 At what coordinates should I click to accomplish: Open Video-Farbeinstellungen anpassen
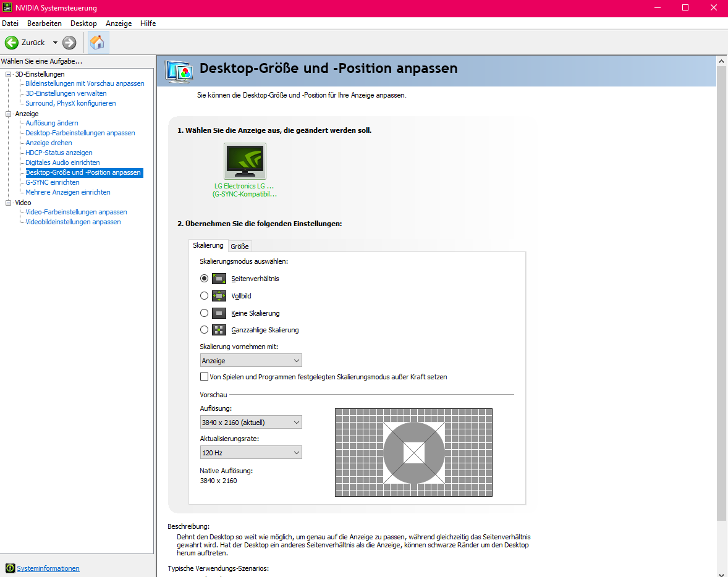click(76, 212)
